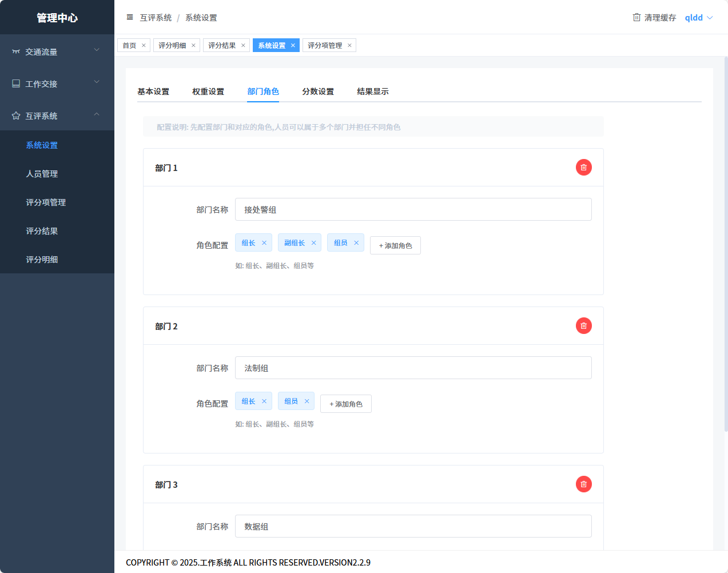This screenshot has width=728, height=573.
Task: Delete 部门 2 with red trash icon
Action: tap(583, 326)
